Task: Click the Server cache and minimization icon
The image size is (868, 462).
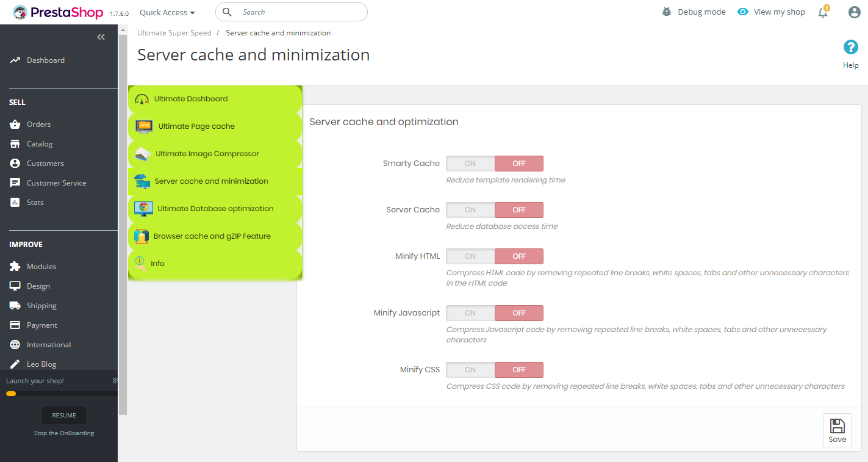Action: click(x=142, y=181)
